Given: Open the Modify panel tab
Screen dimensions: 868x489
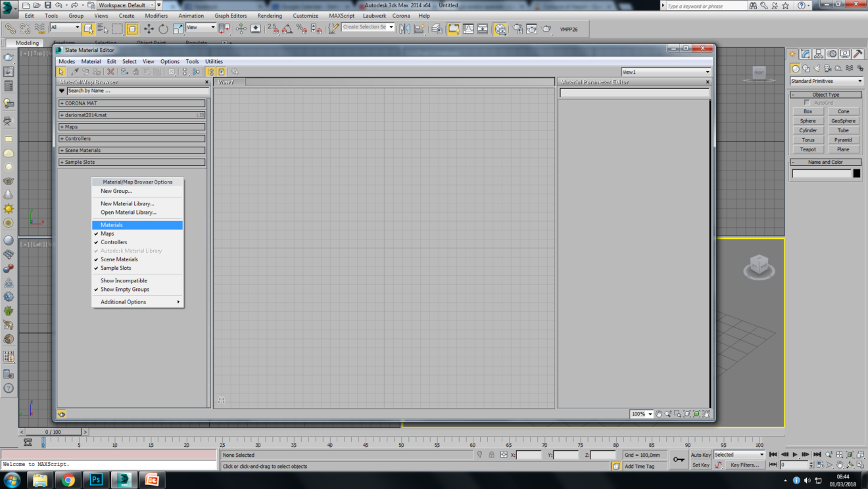Looking at the screenshot, I should pyautogui.click(x=806, y=54).
